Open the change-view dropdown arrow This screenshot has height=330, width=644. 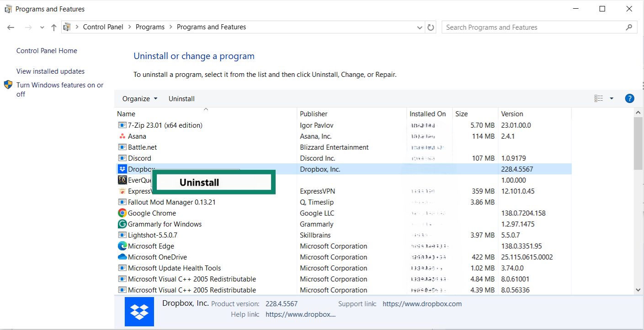pos(612,98)
